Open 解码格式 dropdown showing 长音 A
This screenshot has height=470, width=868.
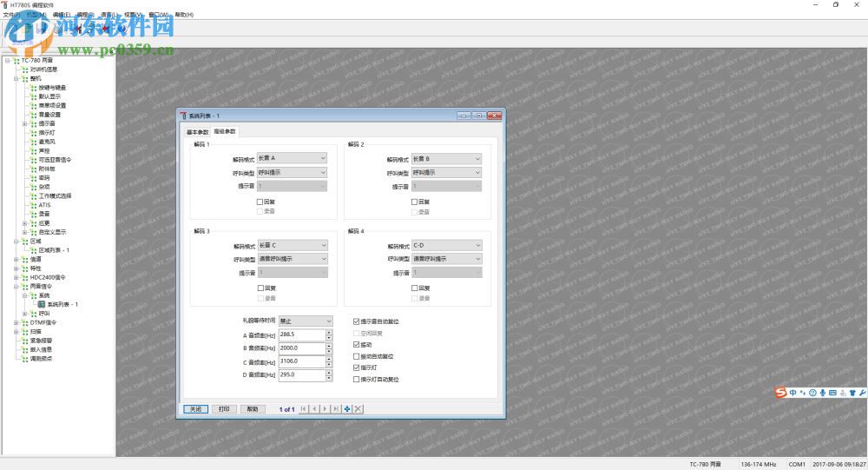293,158
